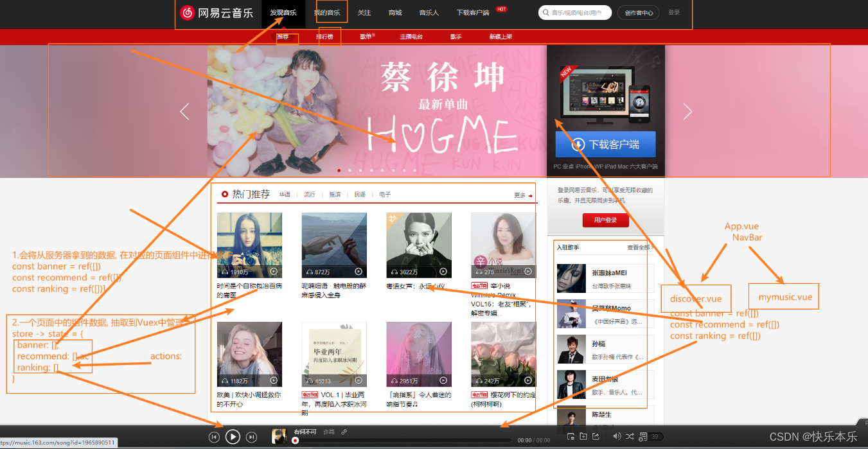Image resolution: width=868 pixels, height=449 pixels.
Task: Select the 商城 navigation item
Action: click(394, 12)
